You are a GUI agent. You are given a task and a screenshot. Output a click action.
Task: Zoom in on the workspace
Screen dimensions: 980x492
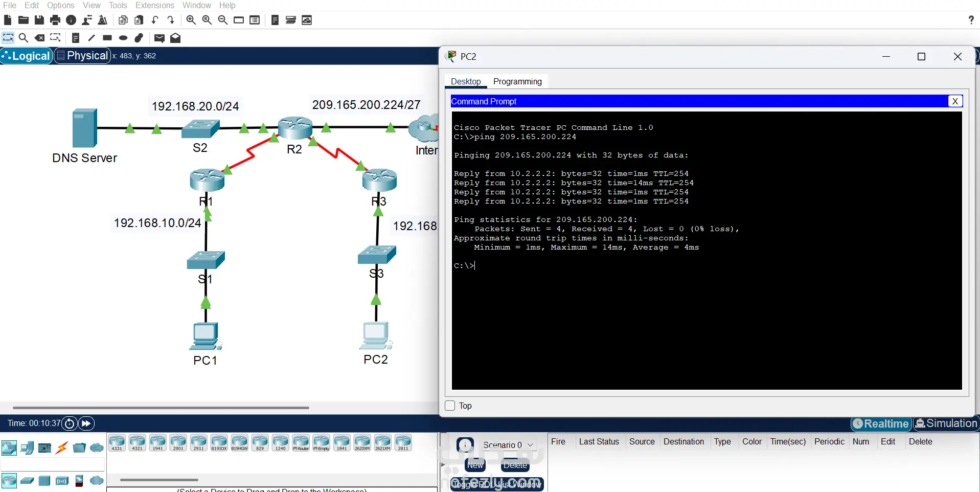pos(191,20)
